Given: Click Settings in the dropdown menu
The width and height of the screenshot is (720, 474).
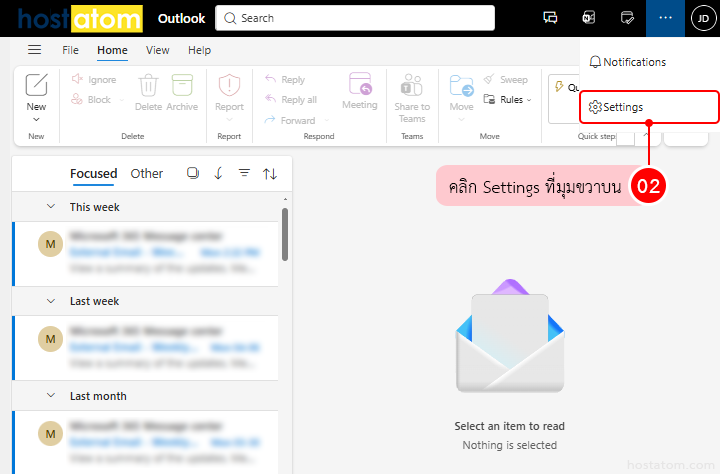Looking at the screenshot, I should tap(649, 107).
